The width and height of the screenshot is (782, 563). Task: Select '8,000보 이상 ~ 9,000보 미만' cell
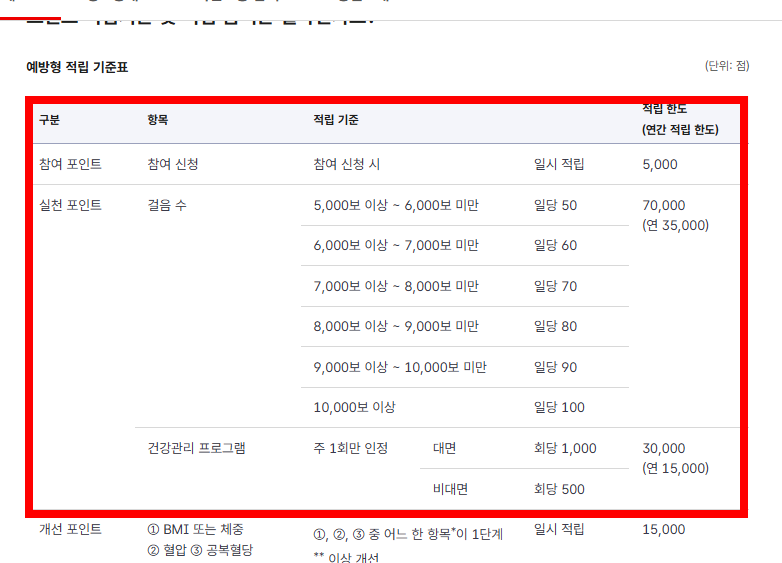[396, 326]
